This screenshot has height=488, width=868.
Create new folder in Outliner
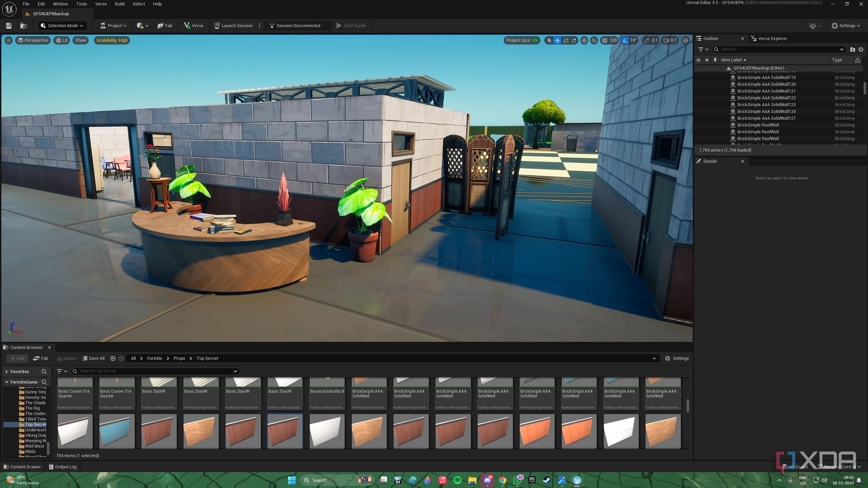(x=852, y=50)
